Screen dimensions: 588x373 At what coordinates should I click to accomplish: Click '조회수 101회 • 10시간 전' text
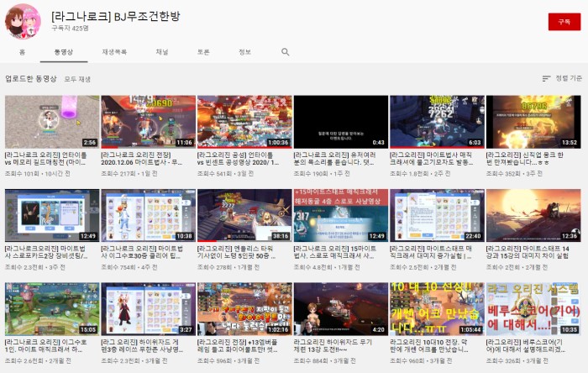click(38, 174)
